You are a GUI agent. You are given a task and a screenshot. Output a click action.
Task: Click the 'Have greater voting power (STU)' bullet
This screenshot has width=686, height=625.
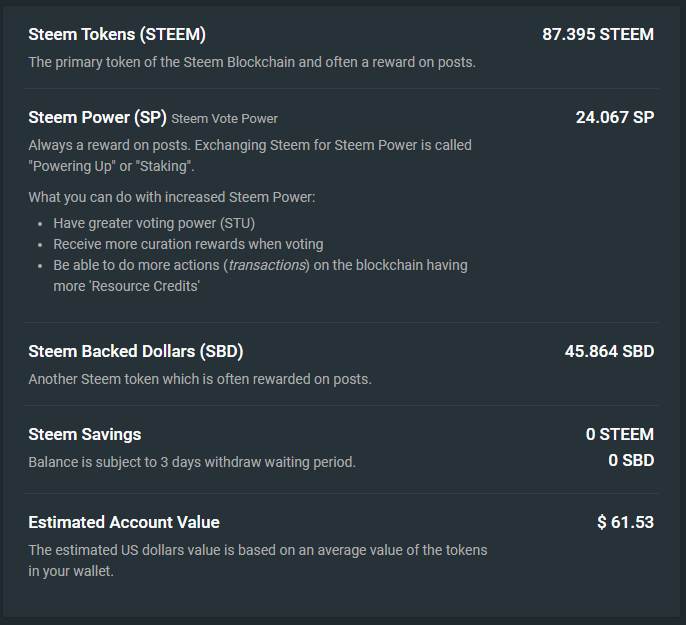(x=161, y=223)
